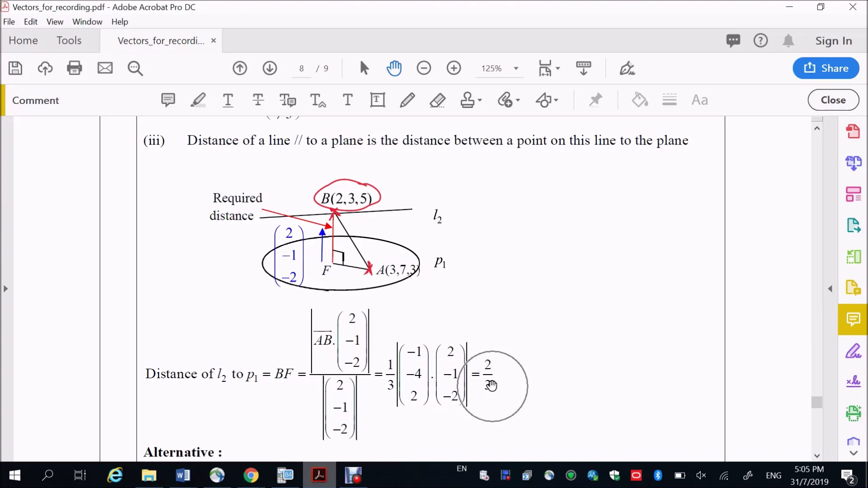868x488 pixels.
Task: Click the color fill picker icon
Action: (x=640, y=100)
